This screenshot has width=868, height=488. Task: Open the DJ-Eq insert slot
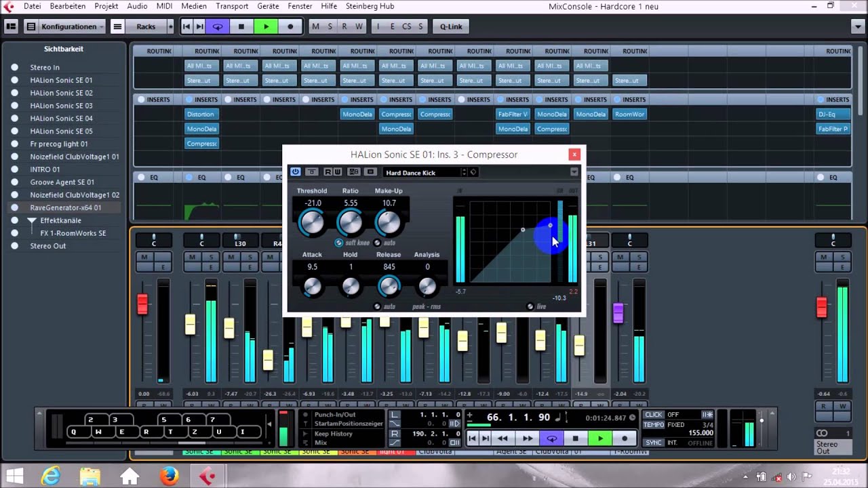(x=833, y=114)
